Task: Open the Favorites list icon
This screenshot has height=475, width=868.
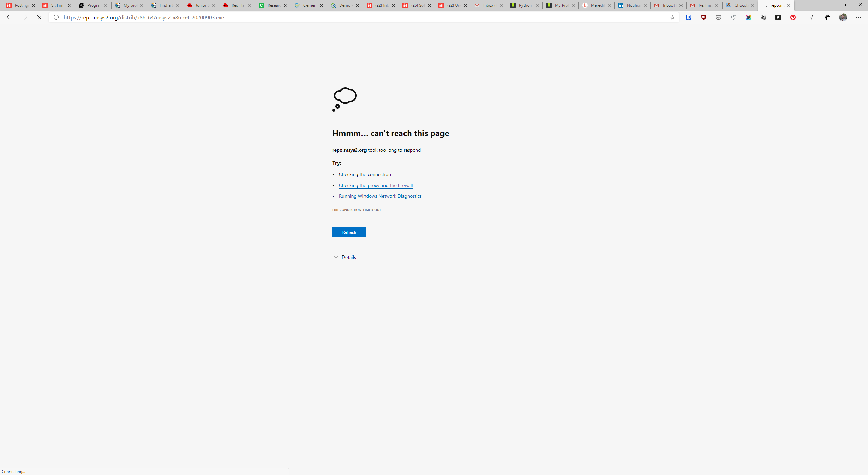Action: tap(813, 17)
